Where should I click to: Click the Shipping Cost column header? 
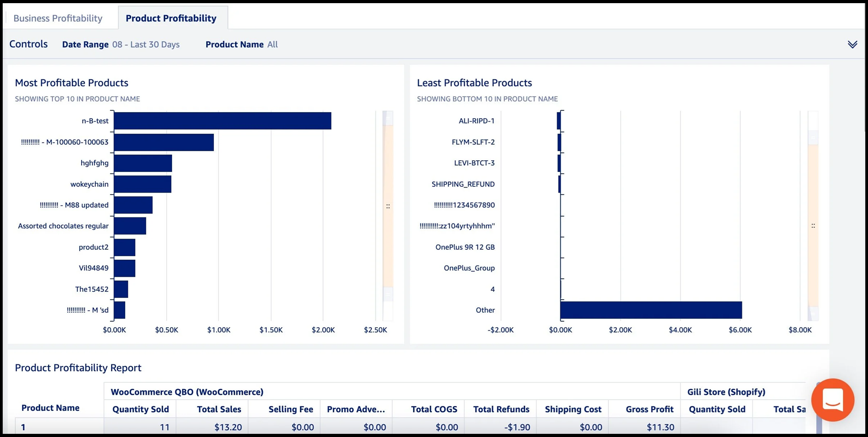coord(573,409)
